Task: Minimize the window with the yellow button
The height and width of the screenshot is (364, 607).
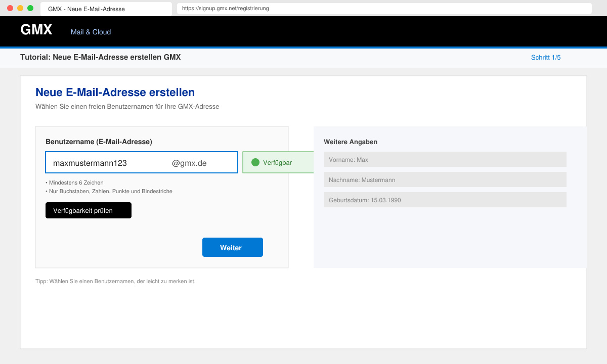Action: (x=20, y=8)
